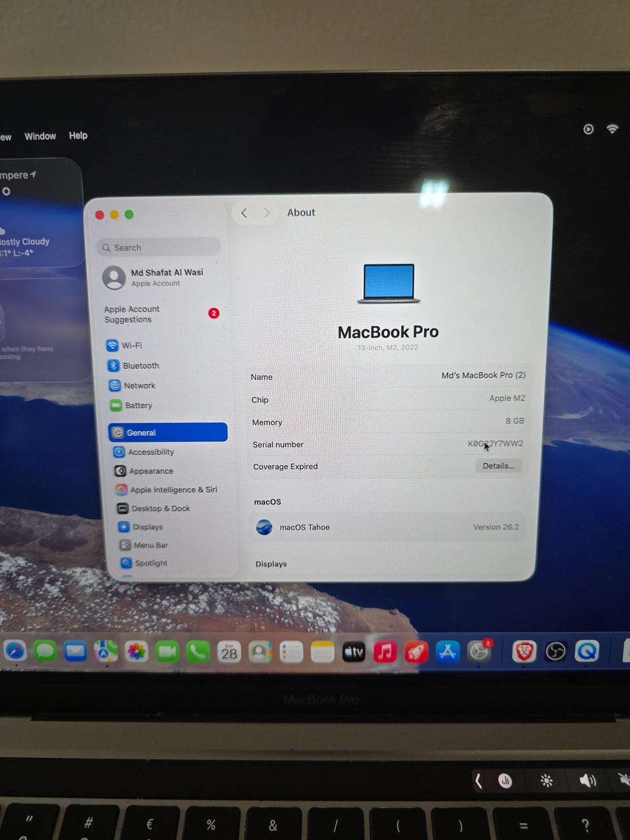This screenshot has height=840, width=630.
Task: Click the Apple M2 chip value
Action: tap(507, 398)
